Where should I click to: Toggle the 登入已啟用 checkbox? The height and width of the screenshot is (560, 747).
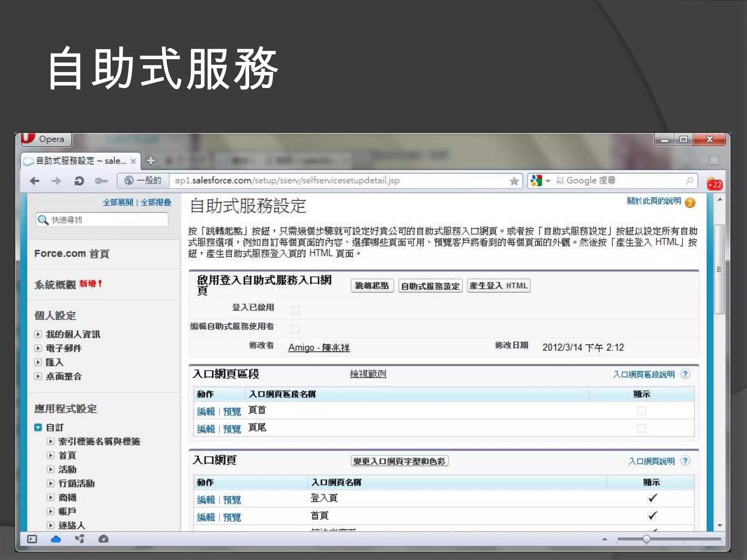coord(295,310)
